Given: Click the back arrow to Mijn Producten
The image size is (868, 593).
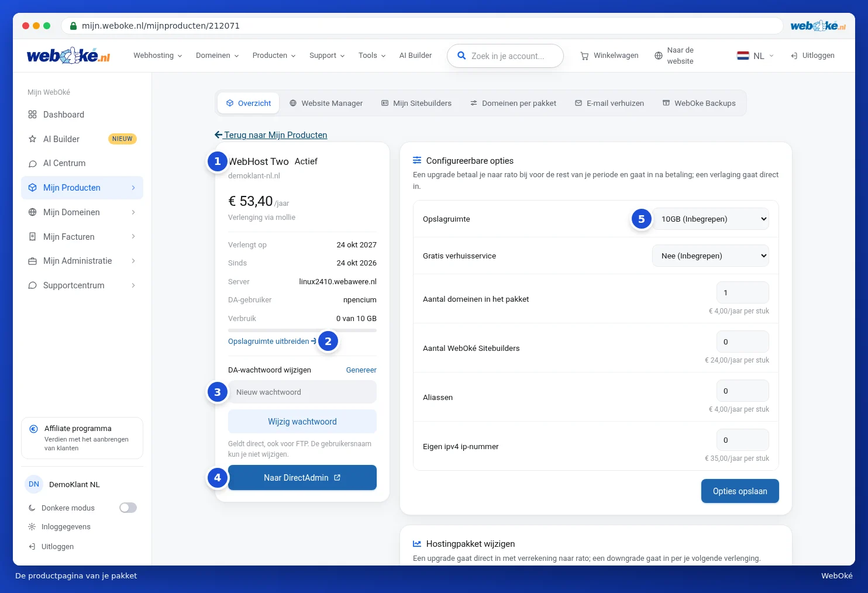Looking at the screenshot, I should coord(219,135).
